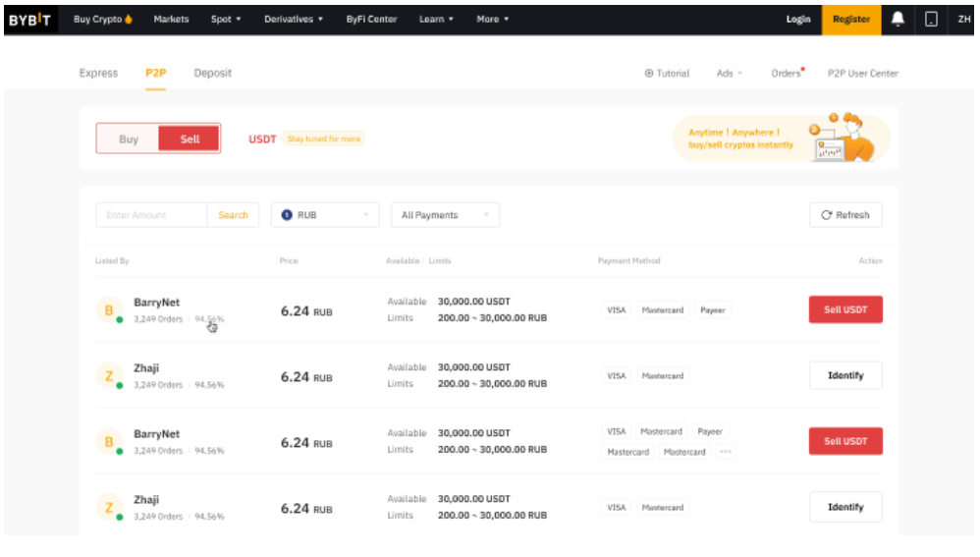Click the BarryNet avatar in first row

coord(109,310)
